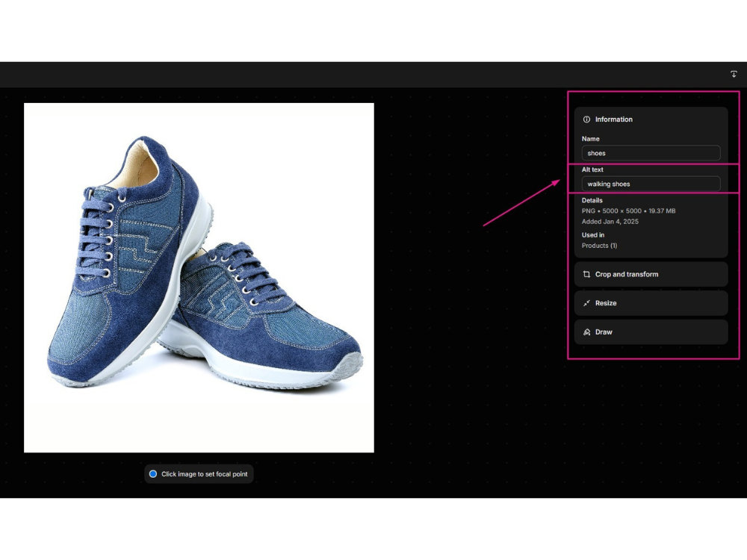Edit the Alt text field walking shoes
This screenshot has height=560, width=747.
coord(651,184)
